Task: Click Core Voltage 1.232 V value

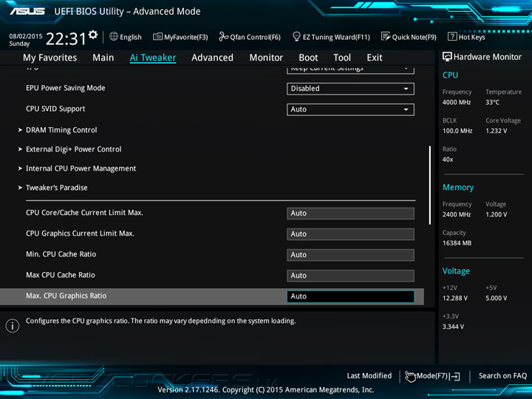Action: pyautogui.click(x=497, y=131)
